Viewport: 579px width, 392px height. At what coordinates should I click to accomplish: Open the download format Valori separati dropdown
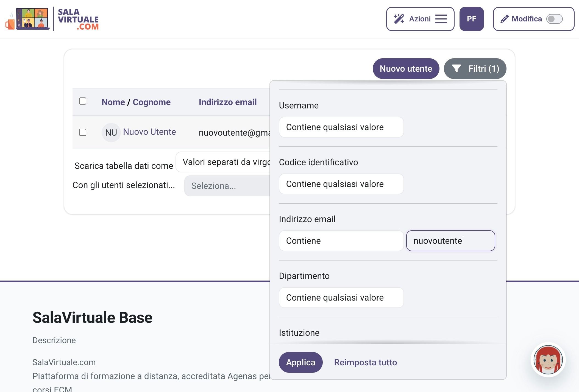(223, 162)
